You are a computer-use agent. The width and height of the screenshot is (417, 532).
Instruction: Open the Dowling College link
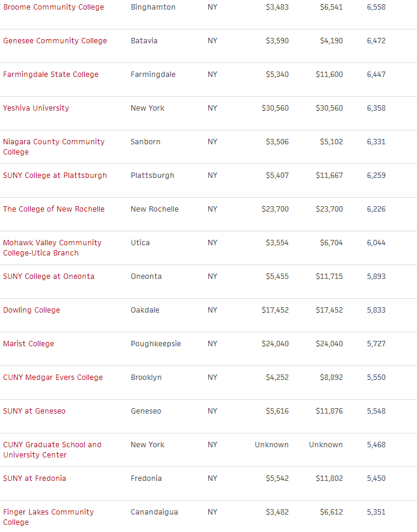[x=31, y=310]
